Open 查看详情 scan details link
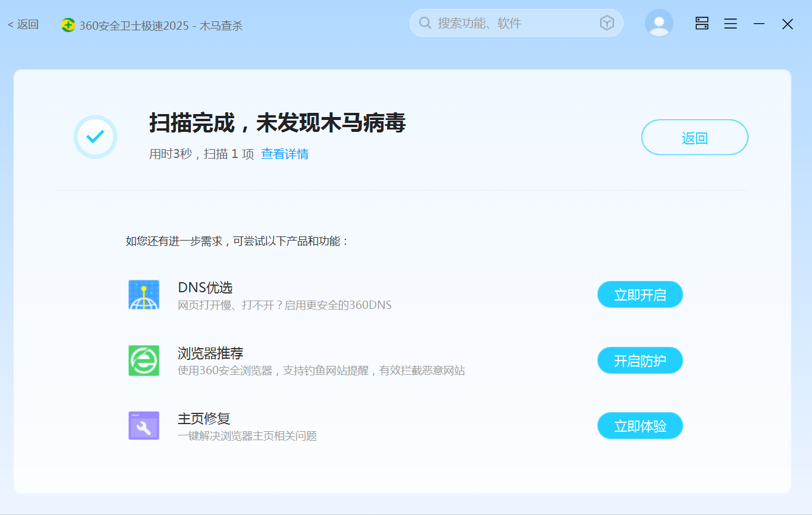The image size is (812, 515). pyautogui.click(x=285, y=154)
